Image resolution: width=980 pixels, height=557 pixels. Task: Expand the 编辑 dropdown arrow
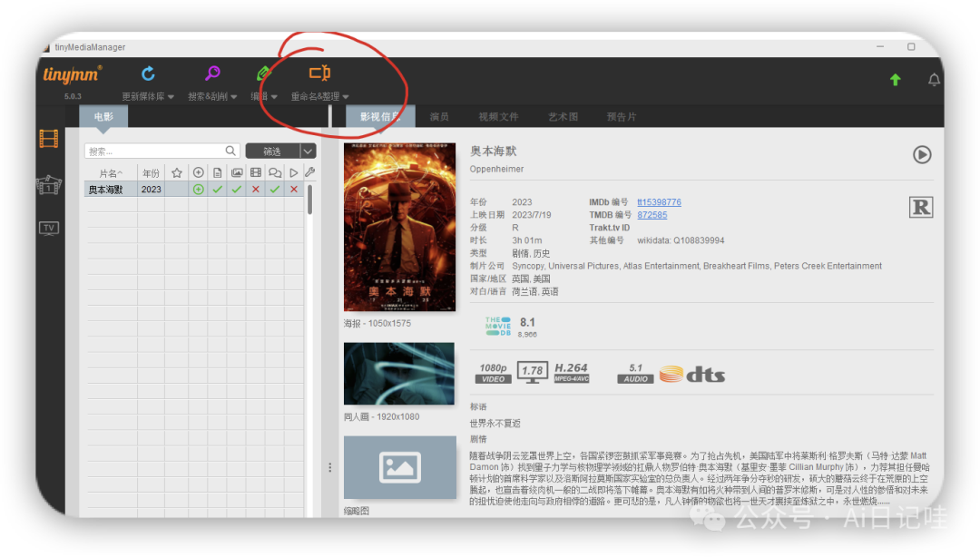[274, 97]
